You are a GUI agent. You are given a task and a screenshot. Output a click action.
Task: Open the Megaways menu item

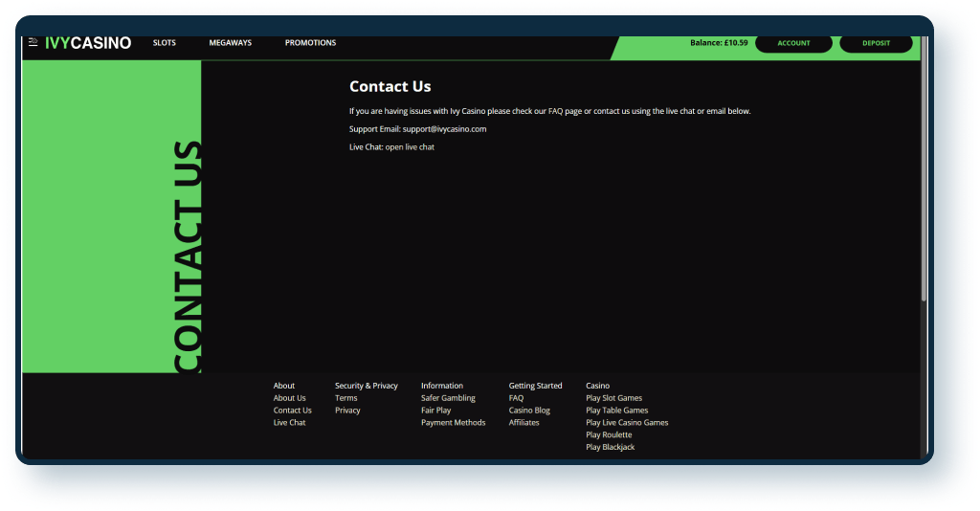point(231,43)
